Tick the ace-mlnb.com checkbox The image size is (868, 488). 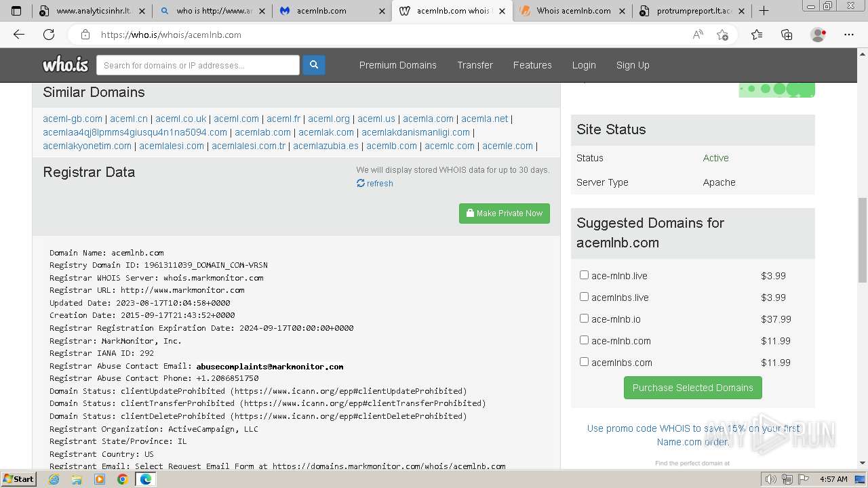point(584,340)
